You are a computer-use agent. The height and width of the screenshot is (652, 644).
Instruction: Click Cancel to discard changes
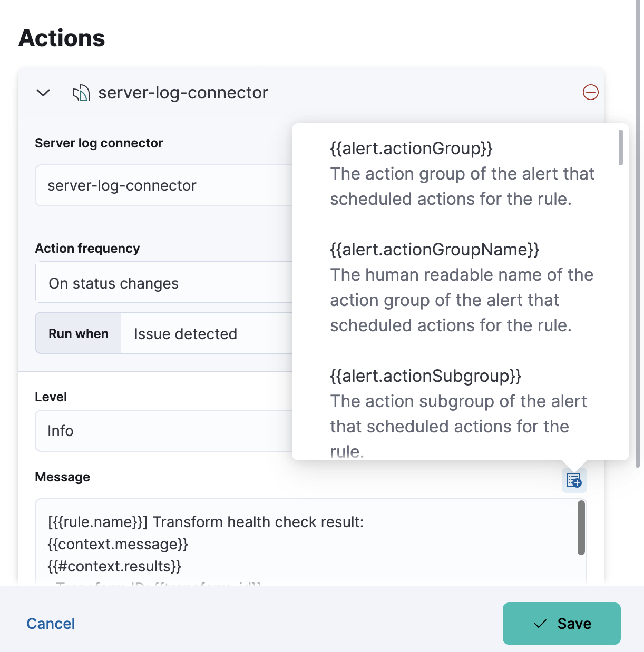click(x=51, y=624)
